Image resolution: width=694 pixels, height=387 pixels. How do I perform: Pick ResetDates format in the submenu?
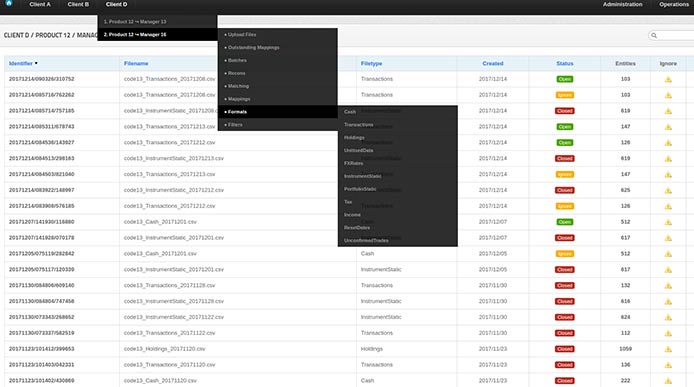(x=397, y=228)
